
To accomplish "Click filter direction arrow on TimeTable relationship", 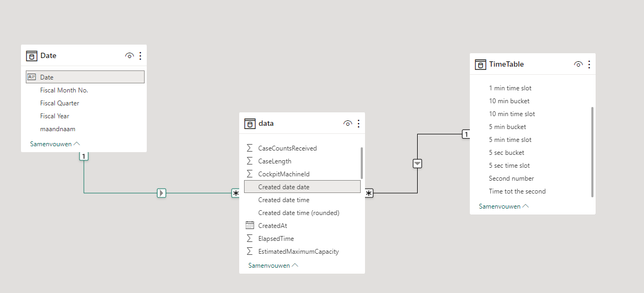I will click(417, 163).
